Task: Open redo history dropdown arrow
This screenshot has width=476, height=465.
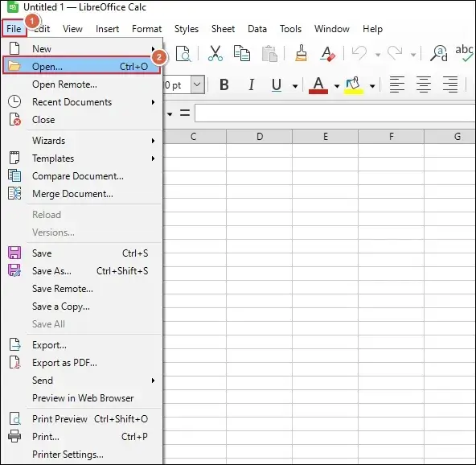Action: [x=413, y=55]
